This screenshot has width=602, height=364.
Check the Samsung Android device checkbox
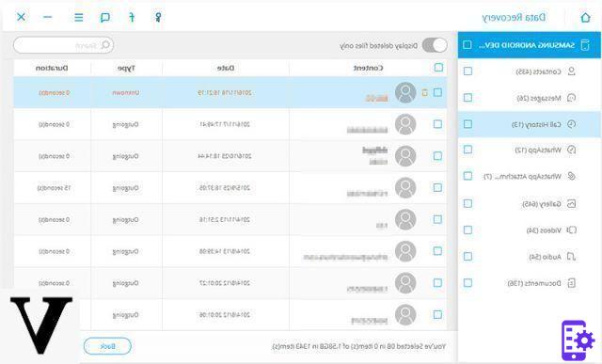coord(467,44)
